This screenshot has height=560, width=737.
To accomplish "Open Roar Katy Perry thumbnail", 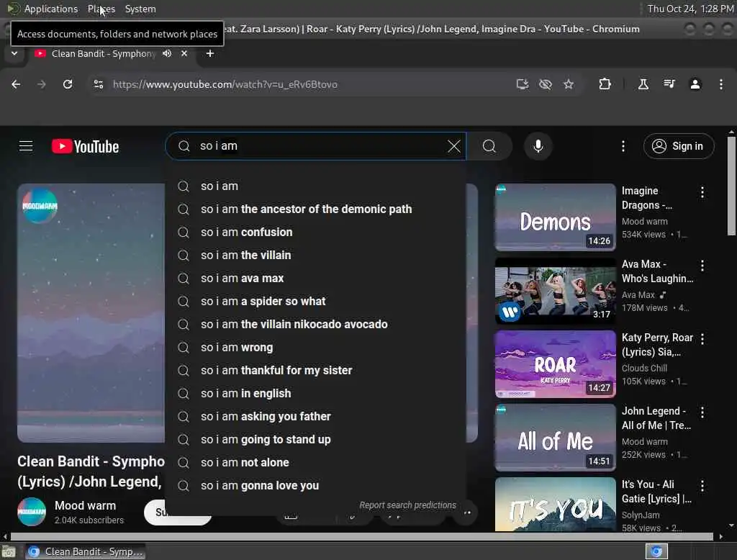I will (555, 364).
